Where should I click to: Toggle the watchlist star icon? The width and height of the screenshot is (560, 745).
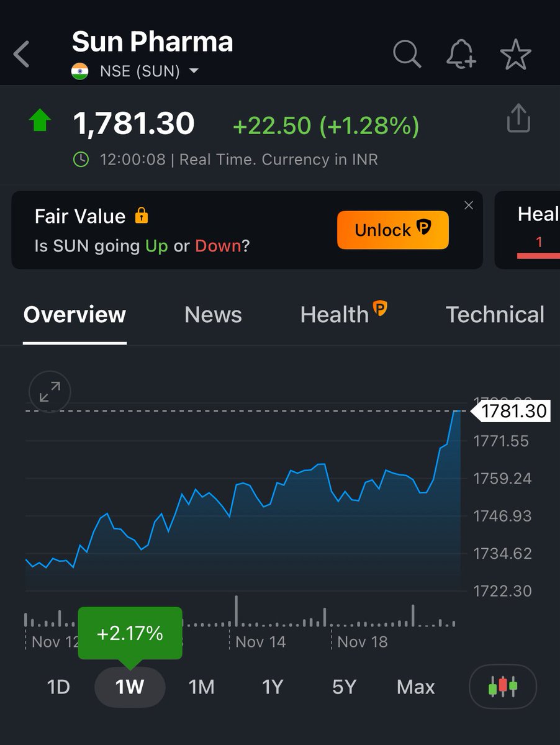tap(515, 55)
